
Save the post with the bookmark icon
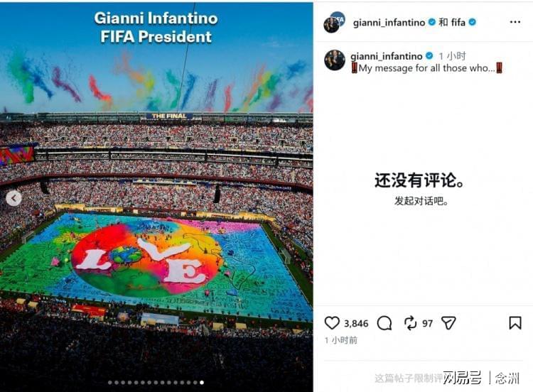click(x=515, y=323)
